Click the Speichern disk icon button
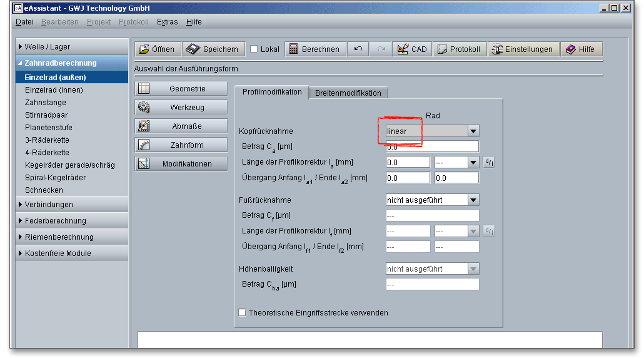 pyautogui.click(x=213, y=49)
